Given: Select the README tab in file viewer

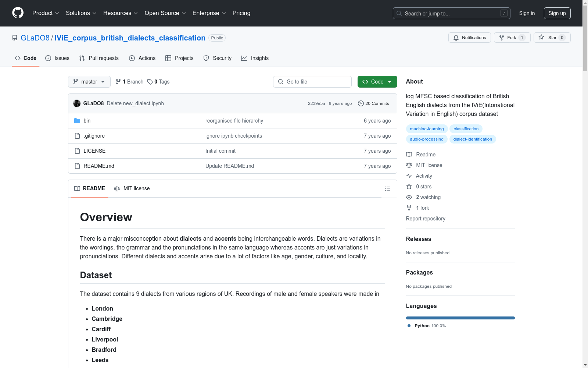Looking at the screenshot, I should pos(90,188).
